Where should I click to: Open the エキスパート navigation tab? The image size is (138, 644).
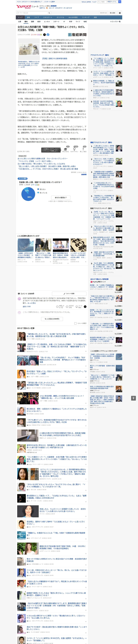pos(48,17)
